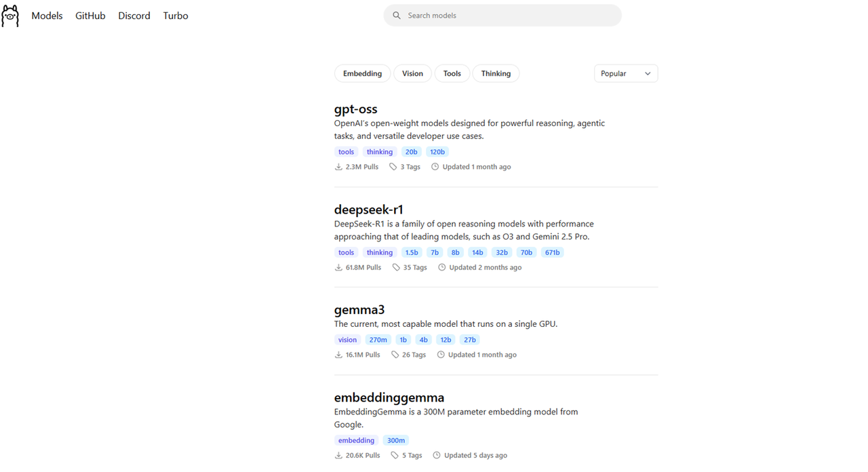The height and width of the screenshot is (472, 868).
Task: Click the clock icon on gemma3's update time
Action: click(441, 355)
